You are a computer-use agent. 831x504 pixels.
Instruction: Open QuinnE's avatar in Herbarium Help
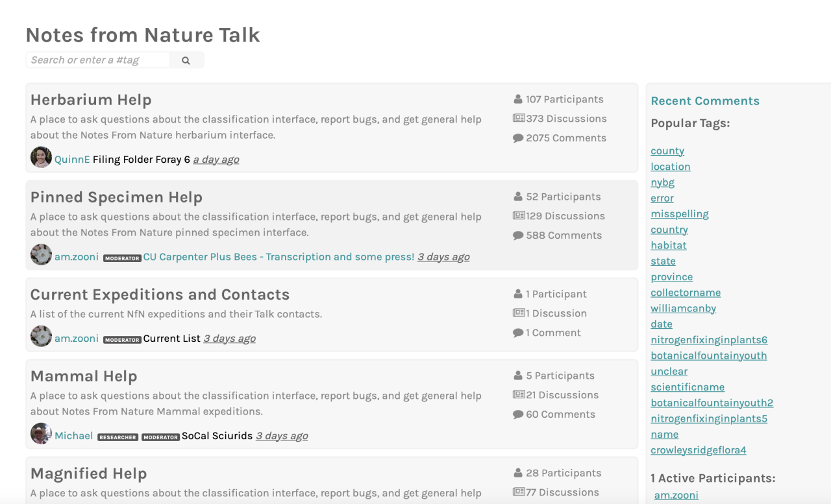click(x=41, y=158)
